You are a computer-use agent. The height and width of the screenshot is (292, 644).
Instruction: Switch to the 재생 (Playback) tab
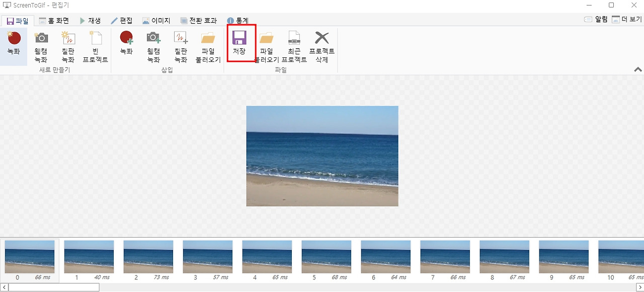tap(90, 21)
